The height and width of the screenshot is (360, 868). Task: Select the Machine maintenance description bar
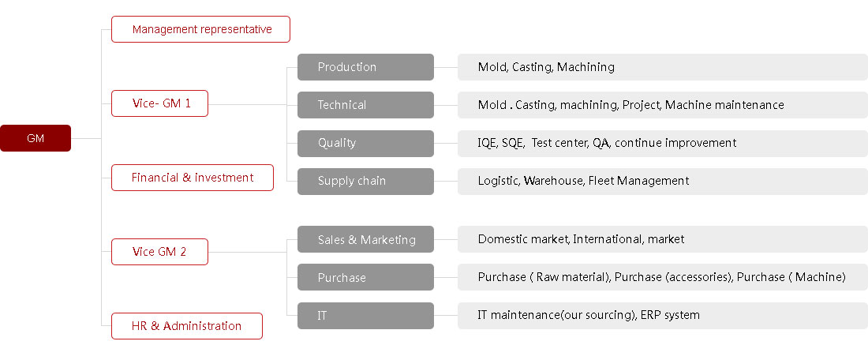(x=663, y=105)
